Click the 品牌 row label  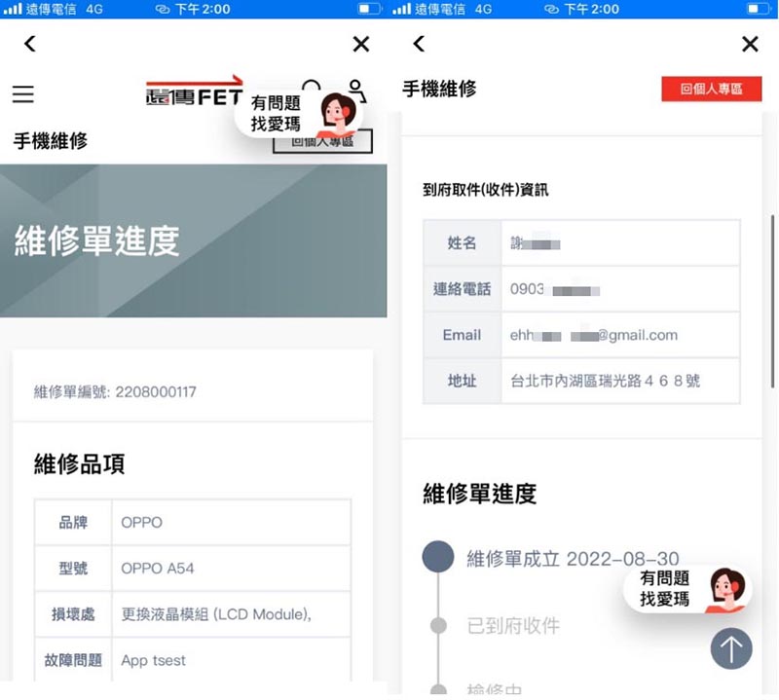[x=73, y=523]
